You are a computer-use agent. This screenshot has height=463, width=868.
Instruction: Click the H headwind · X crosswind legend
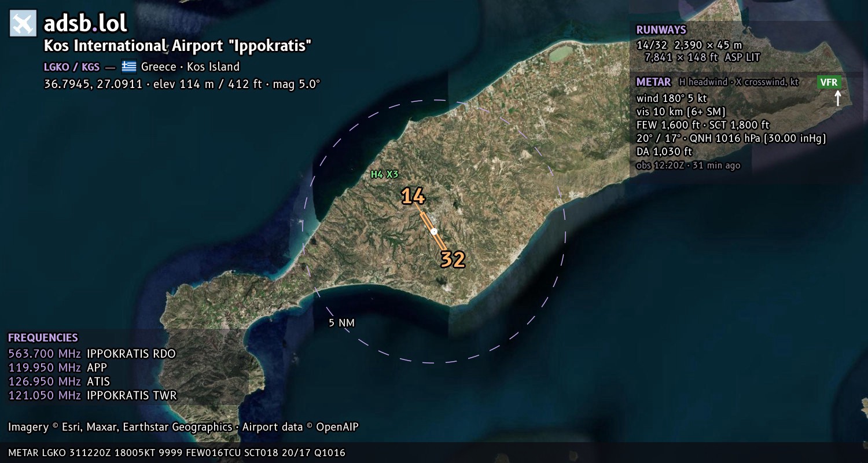click(x=739, y=82)
